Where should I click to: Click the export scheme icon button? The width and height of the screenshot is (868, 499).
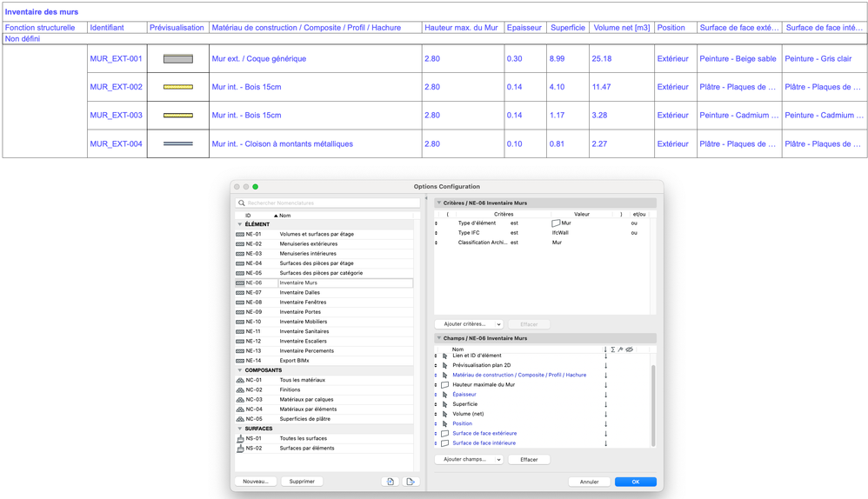(x=411, y=482)
